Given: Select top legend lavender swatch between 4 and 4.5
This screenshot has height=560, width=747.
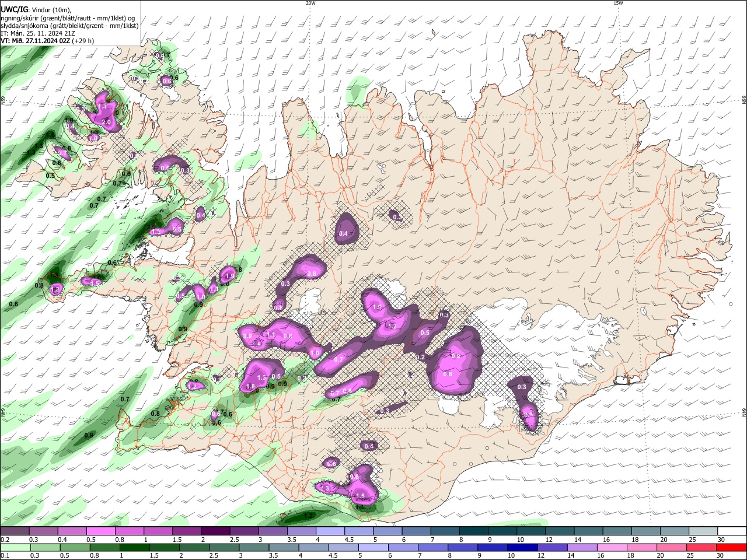Looking at the screenshot, I should 330,531.
